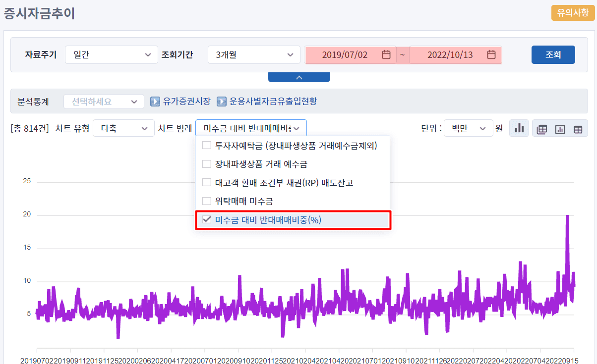
Task: Click the start date field 2019/07/02
Action: pyautogui.click(x=345, y=54)
